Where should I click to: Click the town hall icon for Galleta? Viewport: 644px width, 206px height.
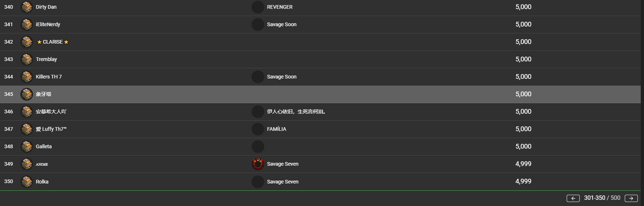tap(27, 146)
